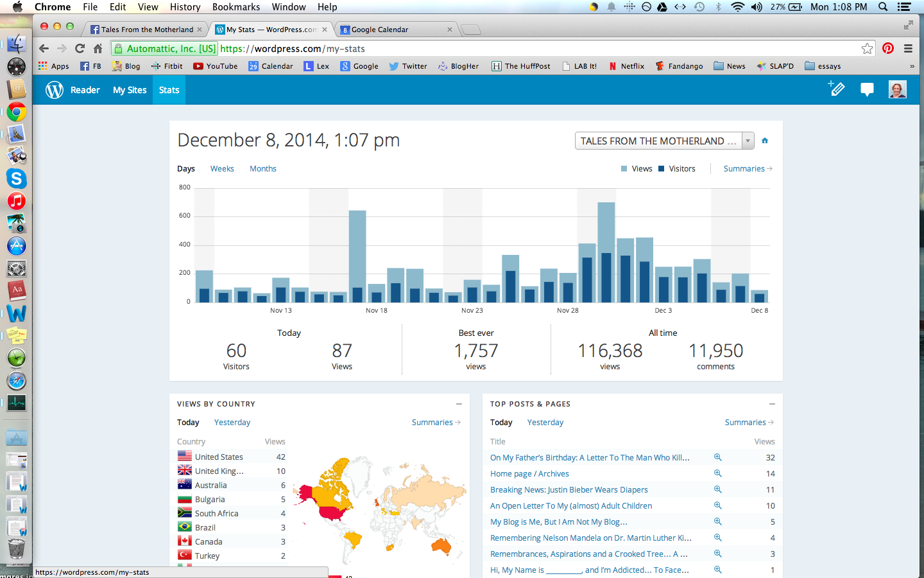Screen dimensions: 924x578
Task: Reload the page with the refresh icon
Action: point(80,49)
